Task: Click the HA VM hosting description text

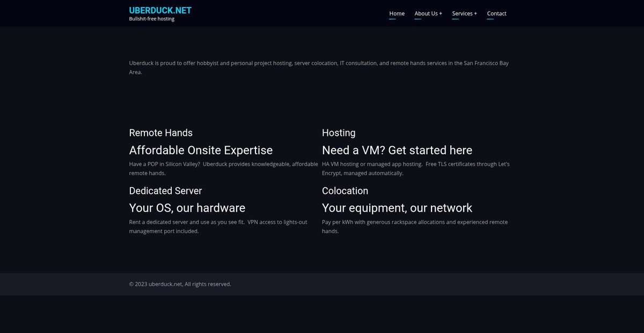Action: point(416,169)
